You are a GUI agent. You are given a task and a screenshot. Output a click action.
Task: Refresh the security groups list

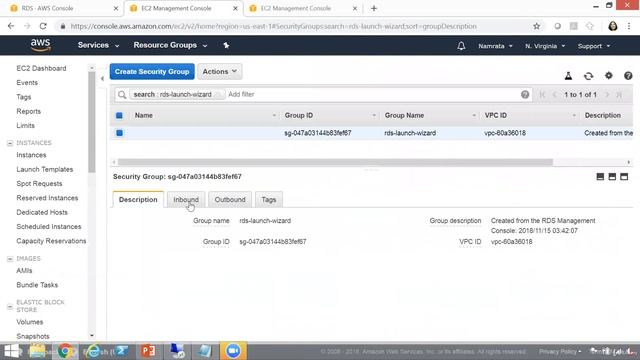click(x=588, y=76)
